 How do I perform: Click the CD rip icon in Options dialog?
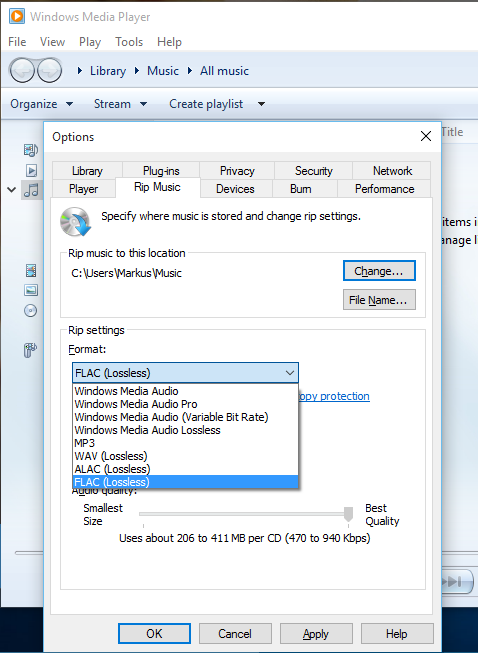(x=75, y=222)
